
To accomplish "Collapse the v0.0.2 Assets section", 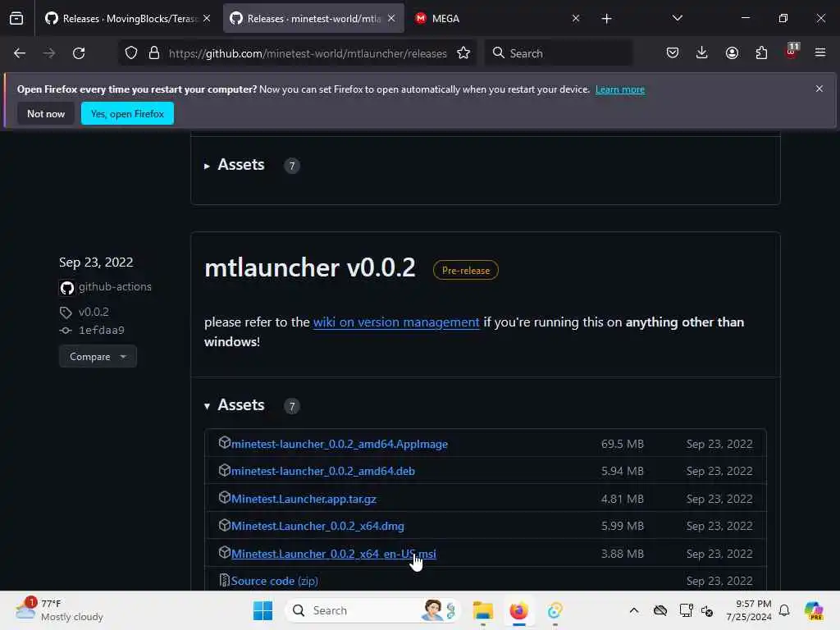I will click(x=235, y=405).
